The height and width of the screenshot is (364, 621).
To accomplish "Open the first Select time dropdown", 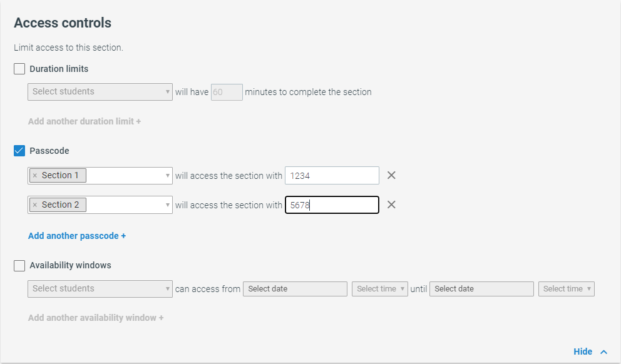I will click(x=380, y=289).
